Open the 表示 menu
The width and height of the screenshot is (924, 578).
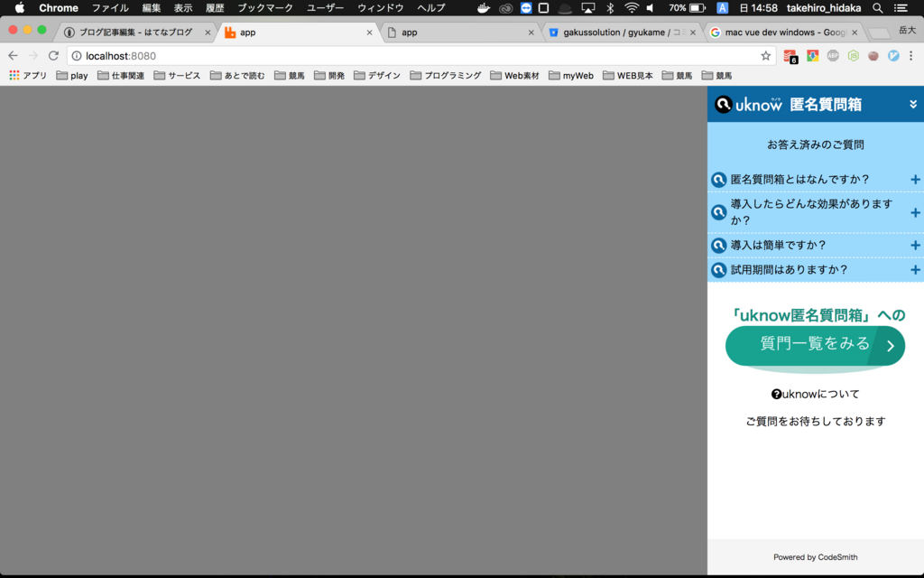tap(183, 7)
